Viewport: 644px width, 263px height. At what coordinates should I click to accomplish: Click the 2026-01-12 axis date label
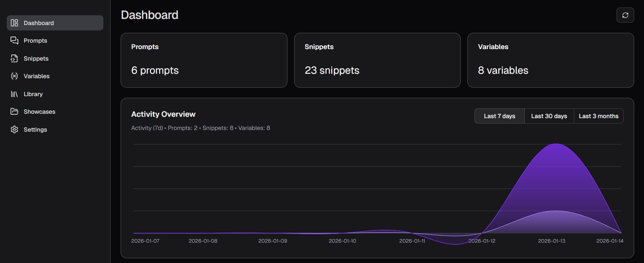pos(482,241)
